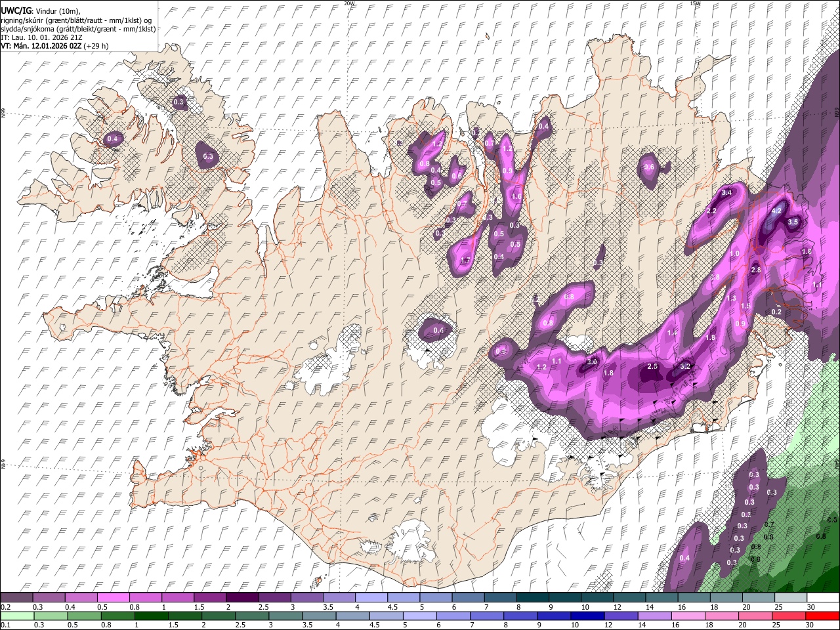Select darkest green swatch between 1 and 1.5
The width and height of the screenshot is (840, 630).
coord(150,616)
